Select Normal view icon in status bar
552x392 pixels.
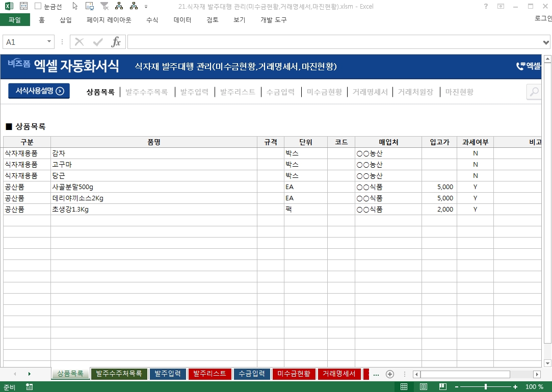(x=404, y=387)
